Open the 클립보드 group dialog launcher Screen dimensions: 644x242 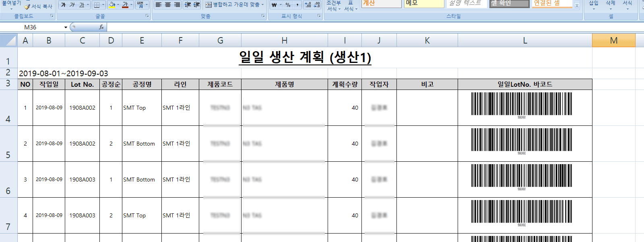[52, 16]
